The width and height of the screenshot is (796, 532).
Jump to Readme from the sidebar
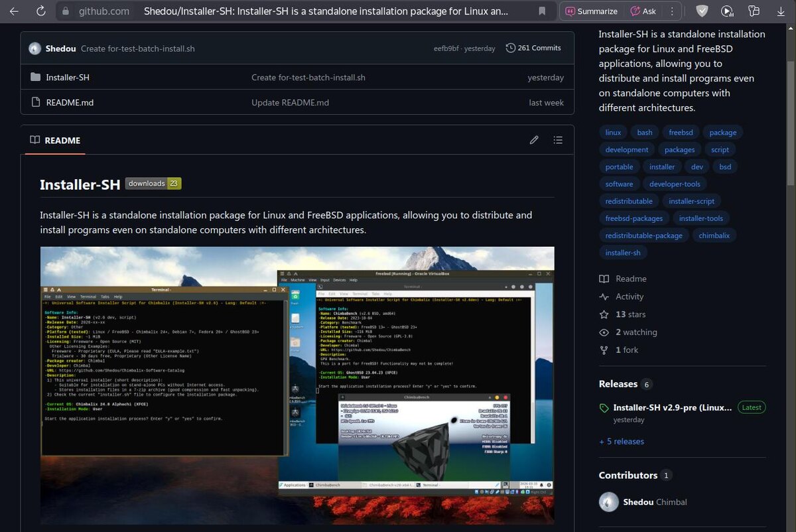click(623, 279)
